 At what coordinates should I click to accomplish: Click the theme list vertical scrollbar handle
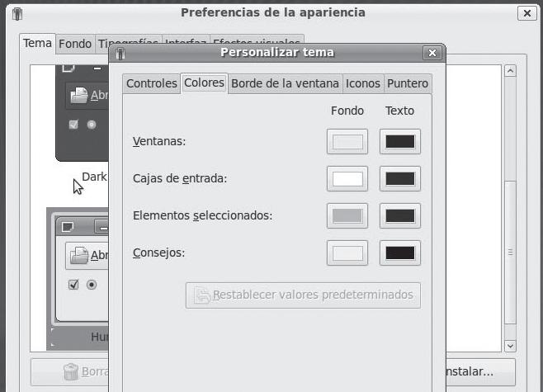pos(510,253)
